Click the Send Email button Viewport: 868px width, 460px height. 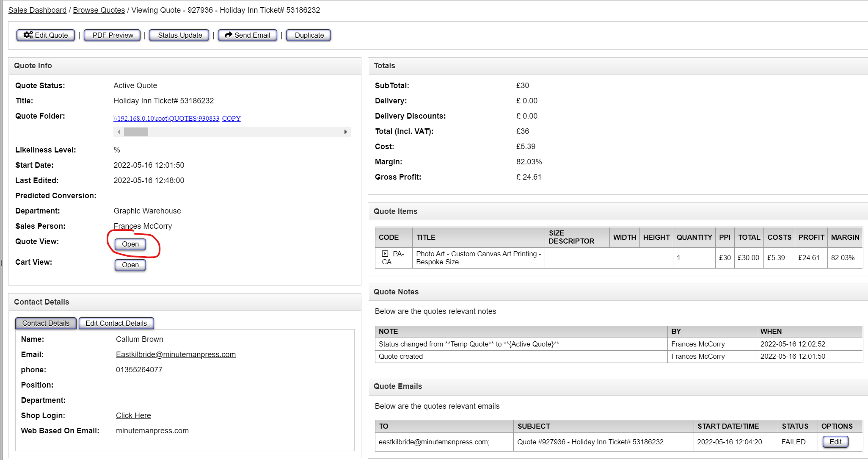(x=248, y=35)
